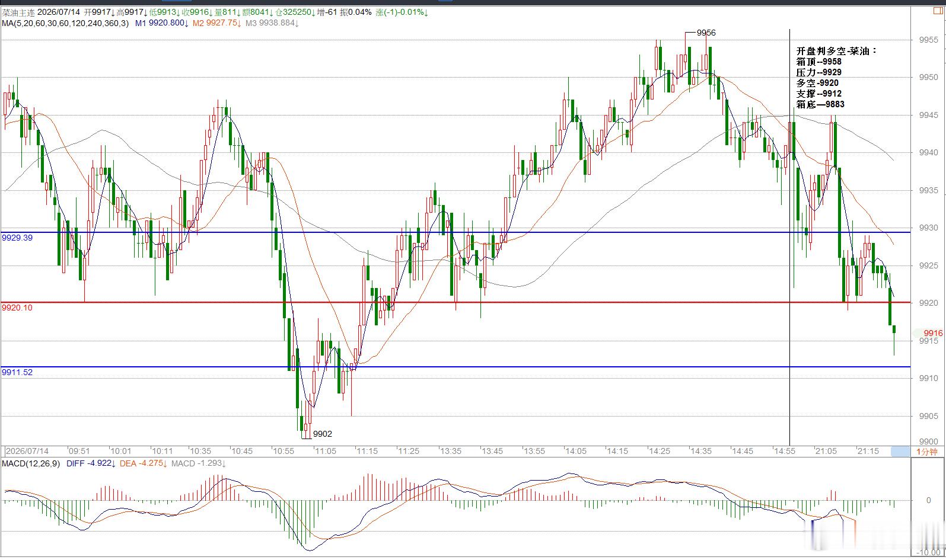Click the 菜油主连 contract name
The width and height of the screenshot is (946, 560).
(20, 12)
